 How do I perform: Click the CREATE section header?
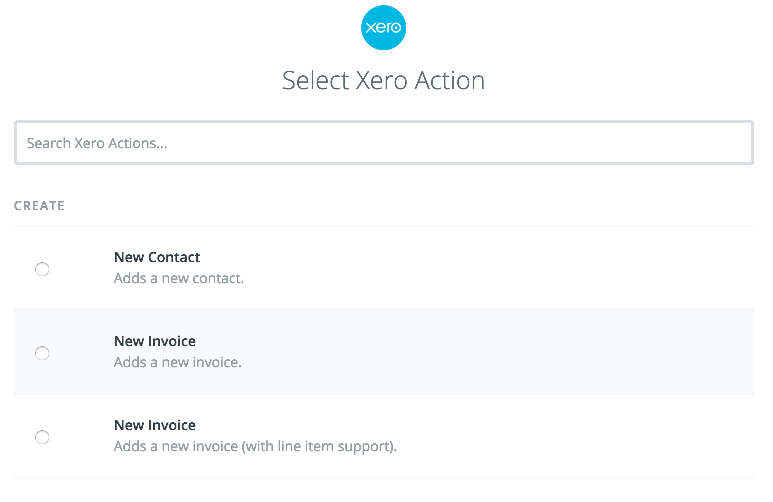pyautogui.click(x=39, y=206)
